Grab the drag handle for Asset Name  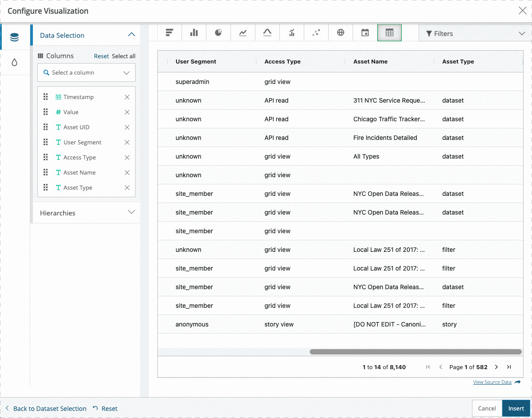(x=45, y=172)
